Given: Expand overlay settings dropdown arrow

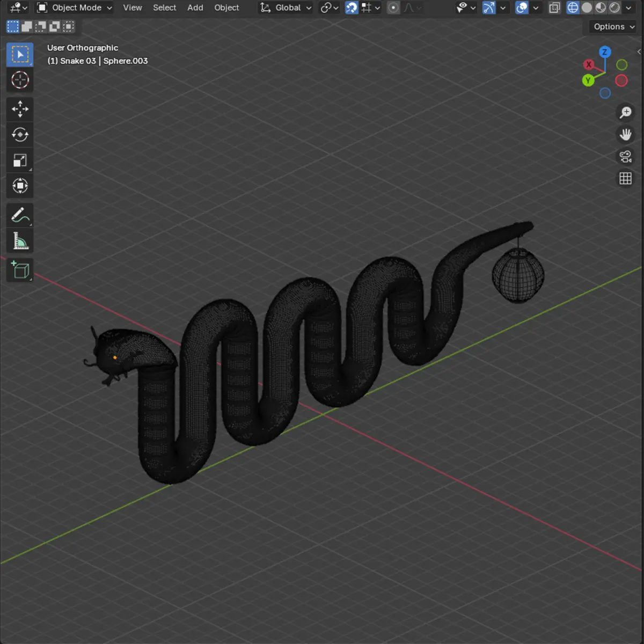Looking at the screenshot, I should click(536, 8).
